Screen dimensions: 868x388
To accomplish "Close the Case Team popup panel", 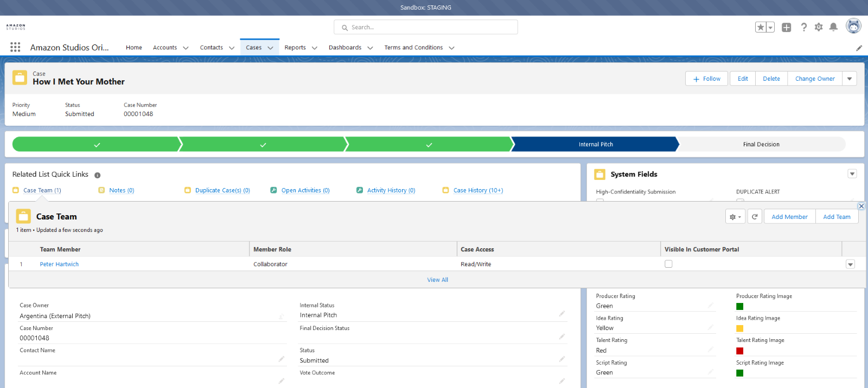I will (x=861, y=206).
